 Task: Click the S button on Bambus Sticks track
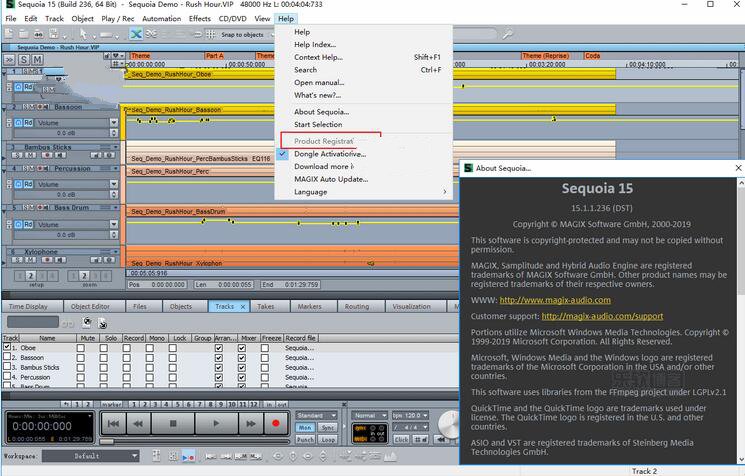tap(18, 155)
